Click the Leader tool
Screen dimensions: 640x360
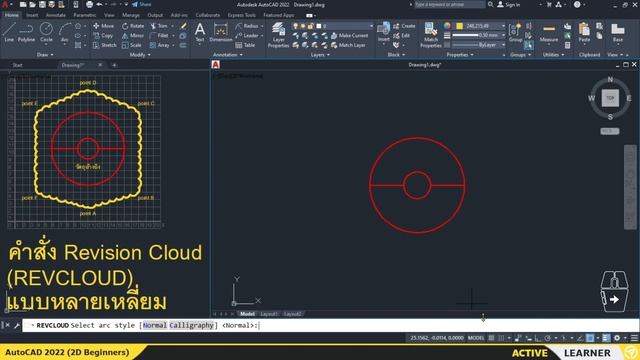(247, 36)
